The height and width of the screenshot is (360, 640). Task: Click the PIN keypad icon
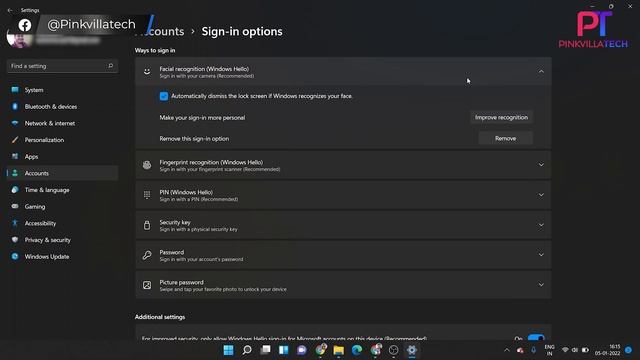click(147, 195)
